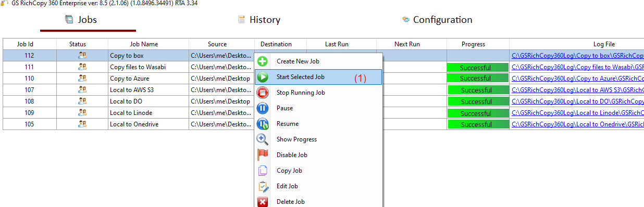The image size is (644, 207).
Task: Choose Create New Job from context menu
Action: pos(318,61)
